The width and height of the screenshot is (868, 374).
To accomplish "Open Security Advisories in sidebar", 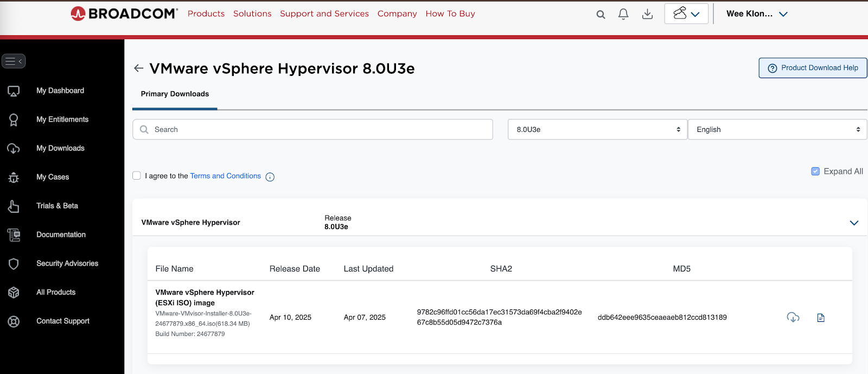I will pyautogui.click(x=67, y=263).
